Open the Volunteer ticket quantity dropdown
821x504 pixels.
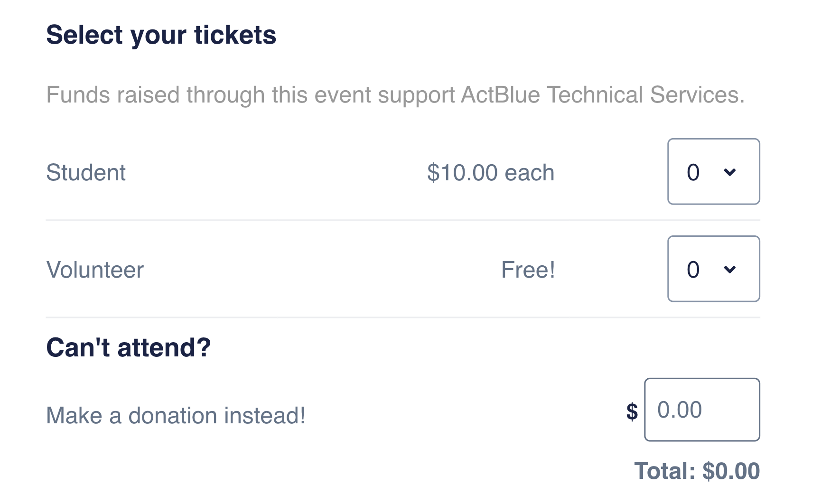coord(713,269)
